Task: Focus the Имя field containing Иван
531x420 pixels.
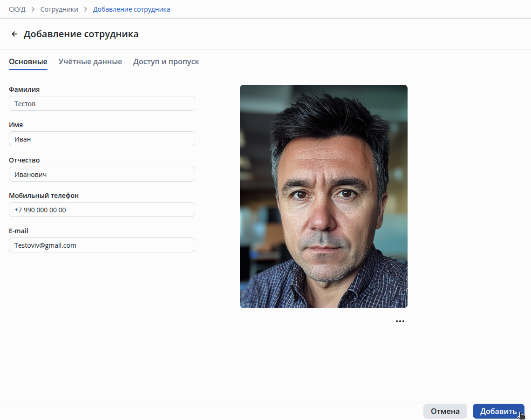Action: (x=102, y=139)
